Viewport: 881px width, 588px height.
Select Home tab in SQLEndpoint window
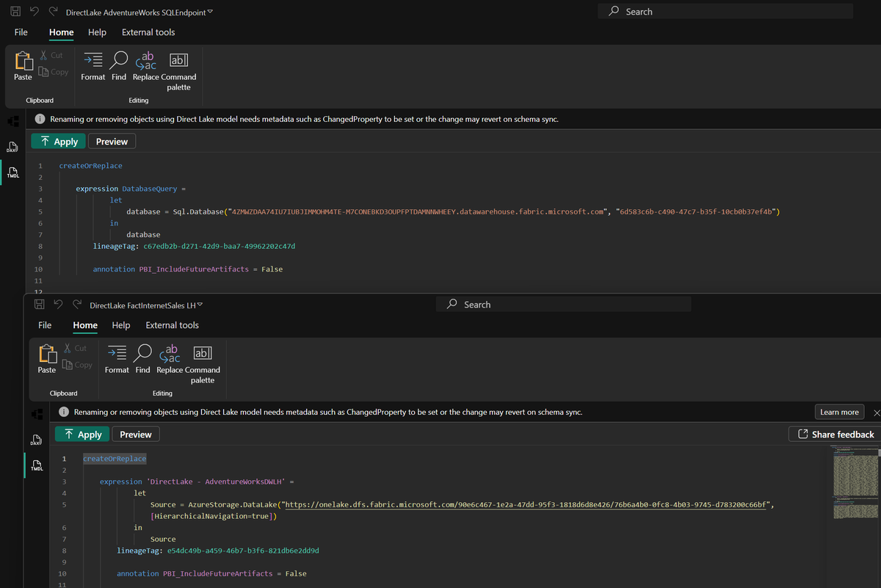[x=61, y=32]
